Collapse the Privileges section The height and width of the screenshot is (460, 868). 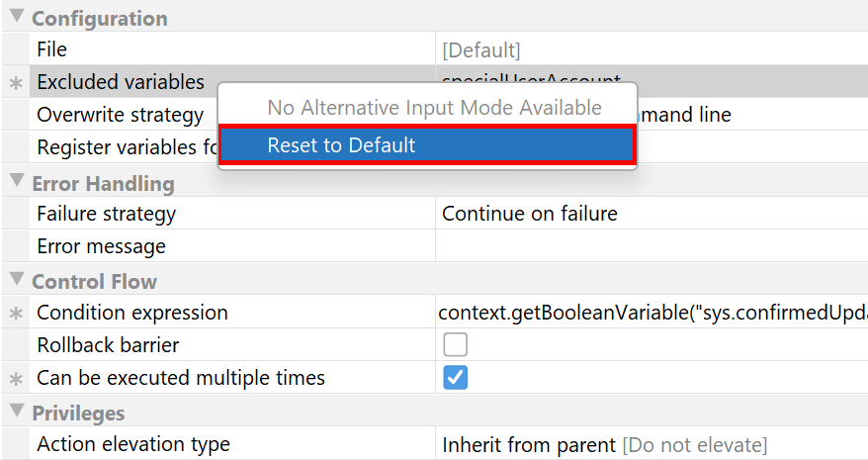[17, 411]
